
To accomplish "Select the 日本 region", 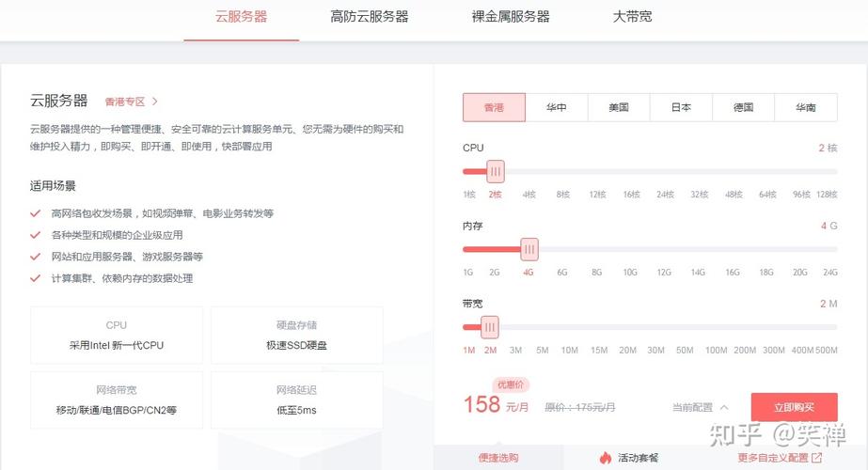I will click(681, 107).
